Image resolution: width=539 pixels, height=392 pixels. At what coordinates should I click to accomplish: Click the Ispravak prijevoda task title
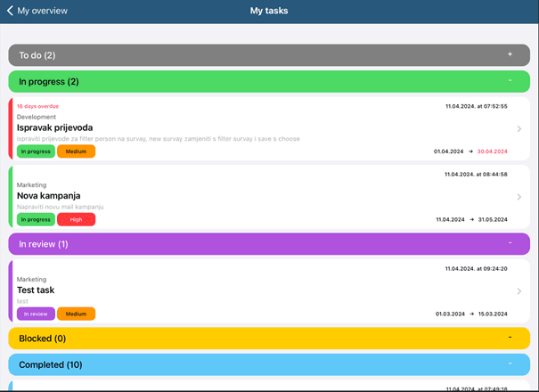click(x=54, y=127)
